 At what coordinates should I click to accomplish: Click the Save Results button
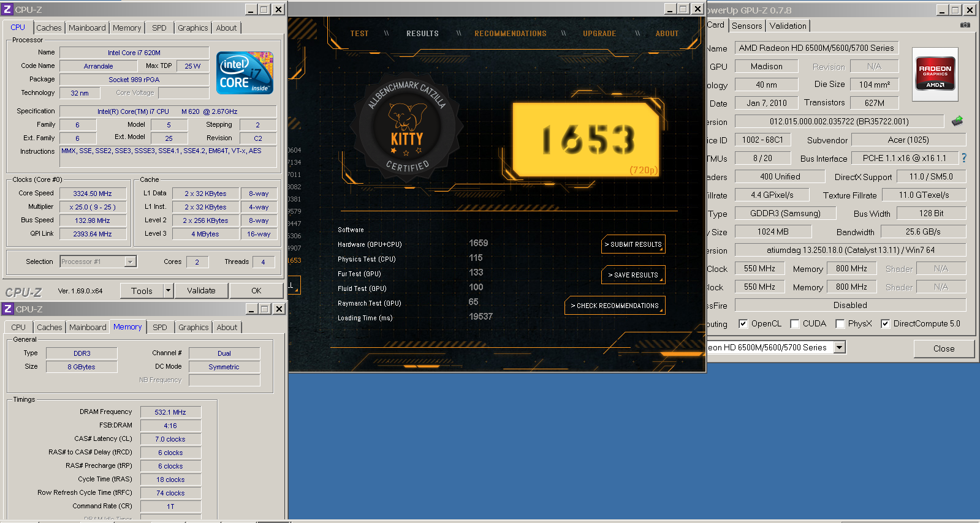coord(633,275)
